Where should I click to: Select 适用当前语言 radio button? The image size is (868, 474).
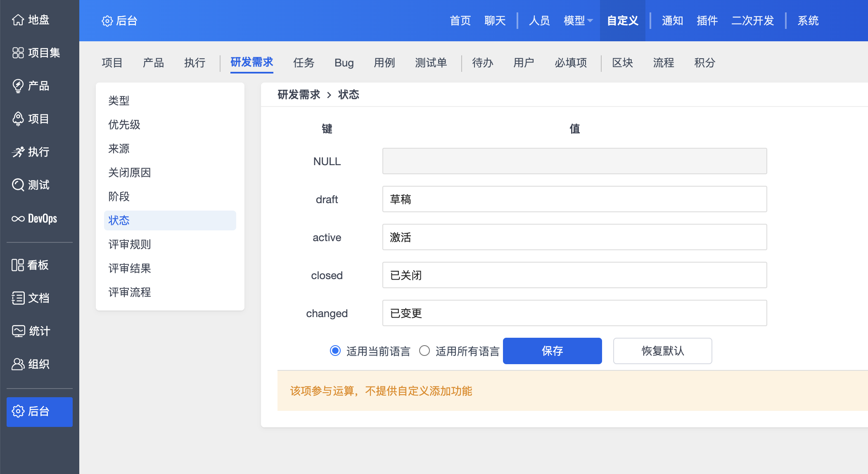335,351
